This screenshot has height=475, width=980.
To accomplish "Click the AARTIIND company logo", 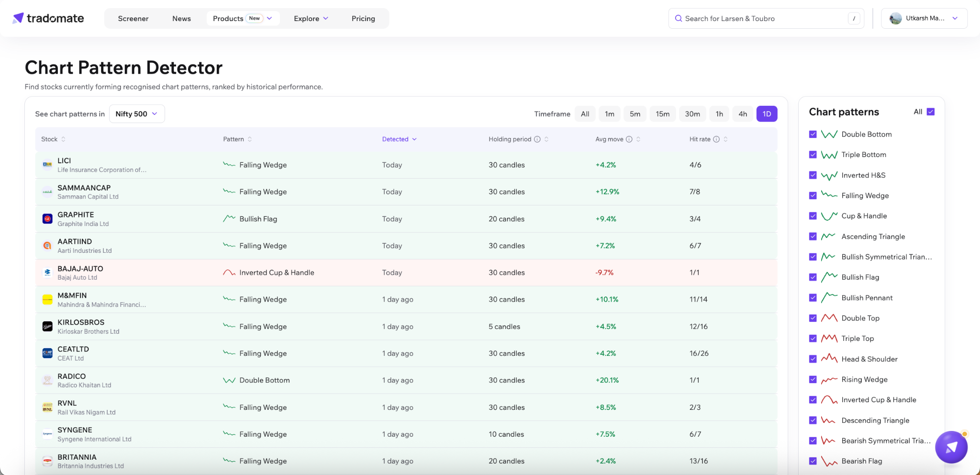I will 47,246.
